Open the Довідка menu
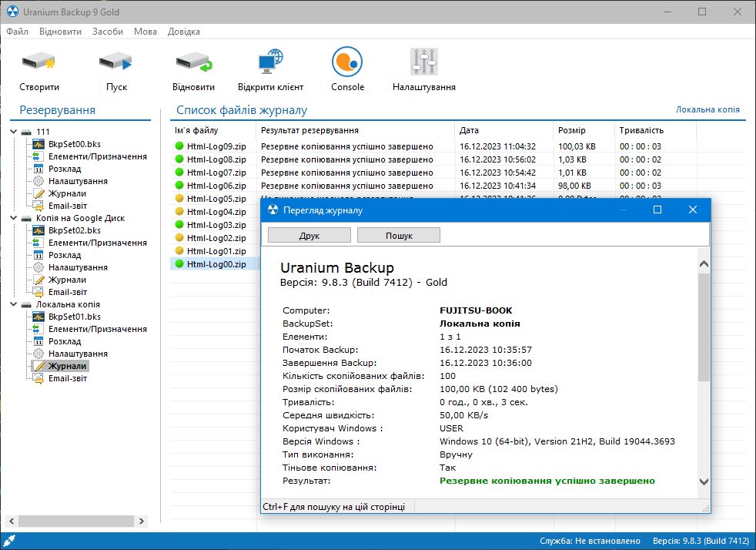This screenshot has width=756, height=550. coord(184,32)
